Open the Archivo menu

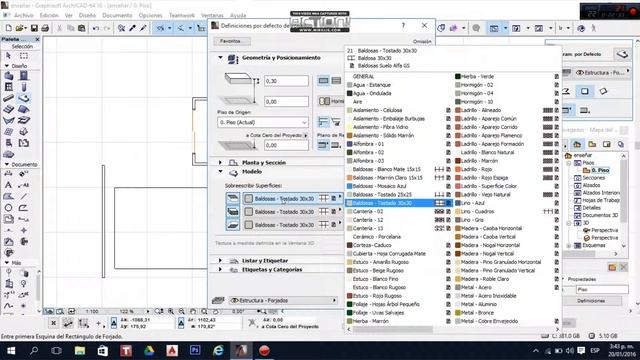pyautogui.click(x=24, y=15)
